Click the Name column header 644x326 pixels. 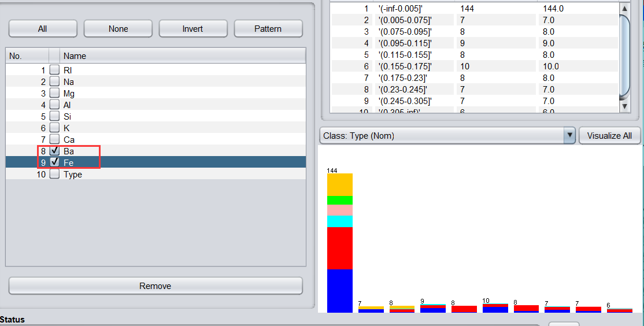point(183,56)
